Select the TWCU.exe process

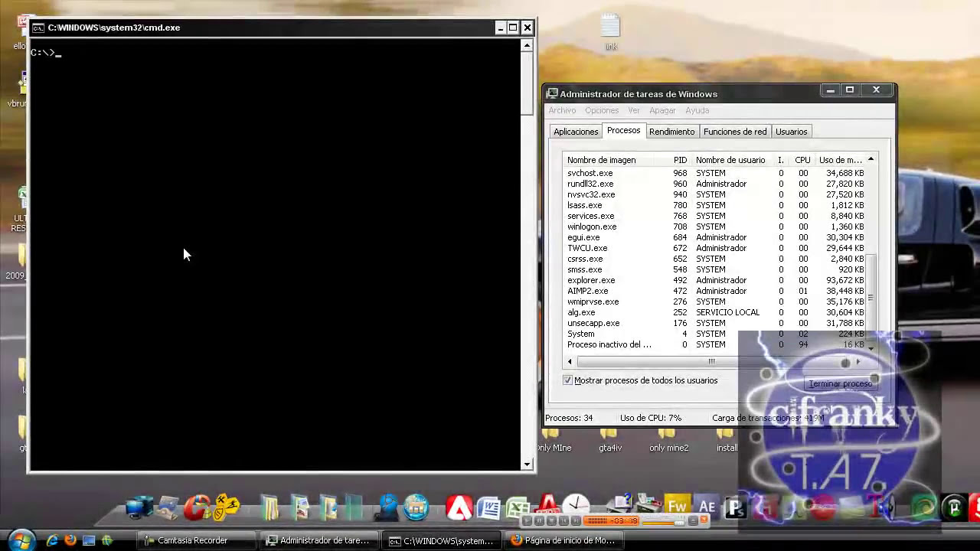[x=715, y=248]
